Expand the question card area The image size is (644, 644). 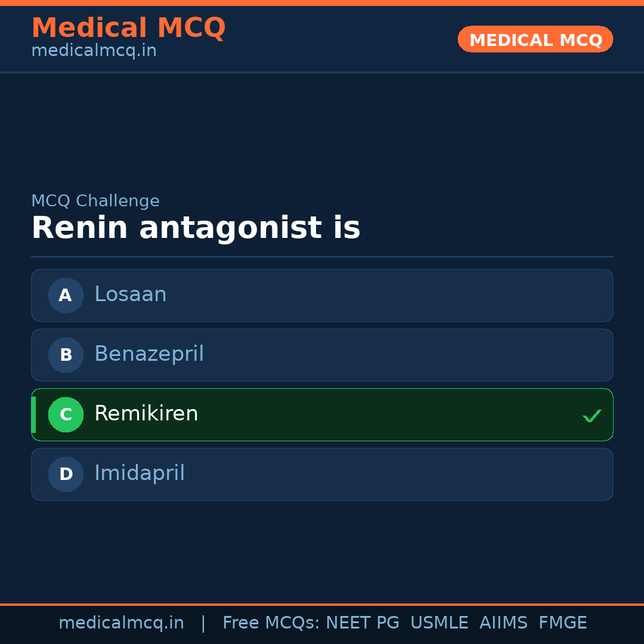coord(322,228)
